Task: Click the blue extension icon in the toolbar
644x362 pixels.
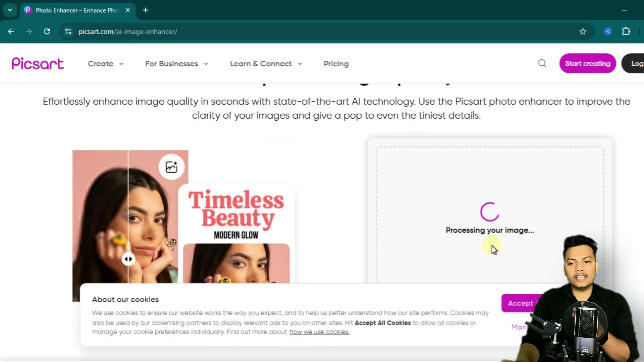Action: coord(608,32)
